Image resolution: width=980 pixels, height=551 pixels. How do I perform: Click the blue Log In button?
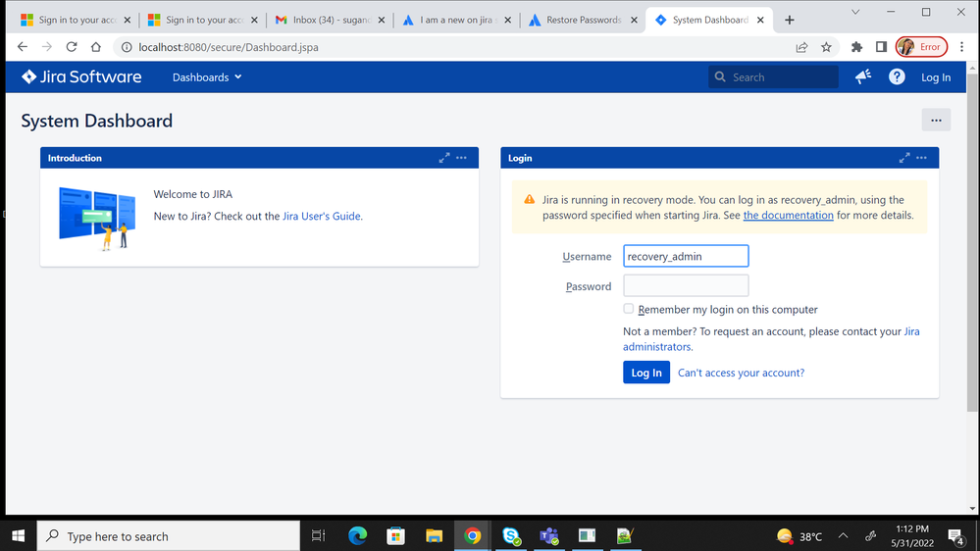(x=646, y=373)
